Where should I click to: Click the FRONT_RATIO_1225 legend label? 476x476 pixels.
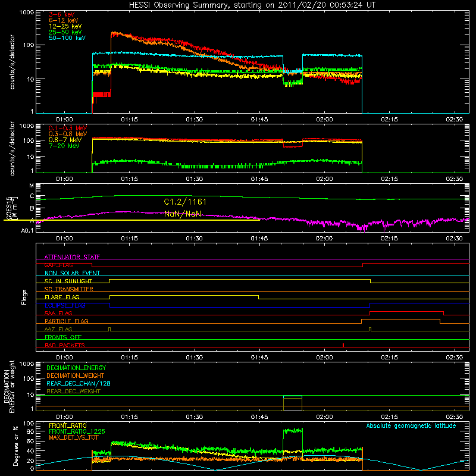pyautogui.click(x=77, y=431)
